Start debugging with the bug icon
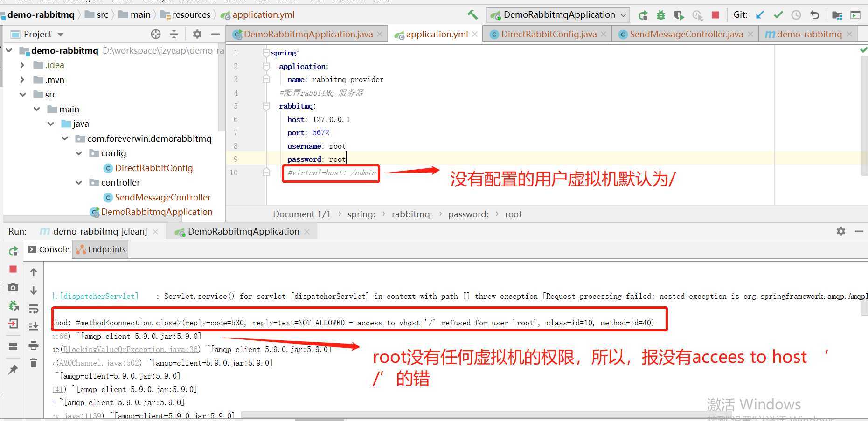Image resolution: width=868 pixels, height=421 pixels. (x=660, y=15)
